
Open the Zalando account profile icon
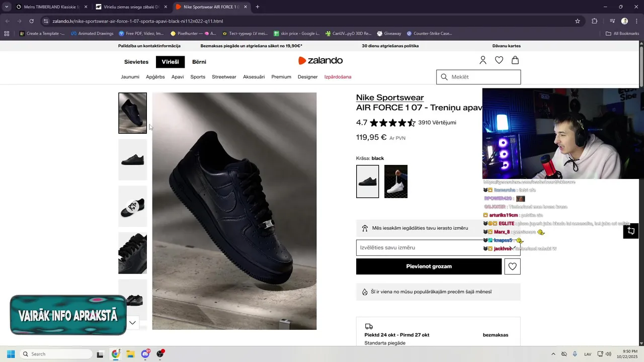pyautogui.click(x=483, y=60)
